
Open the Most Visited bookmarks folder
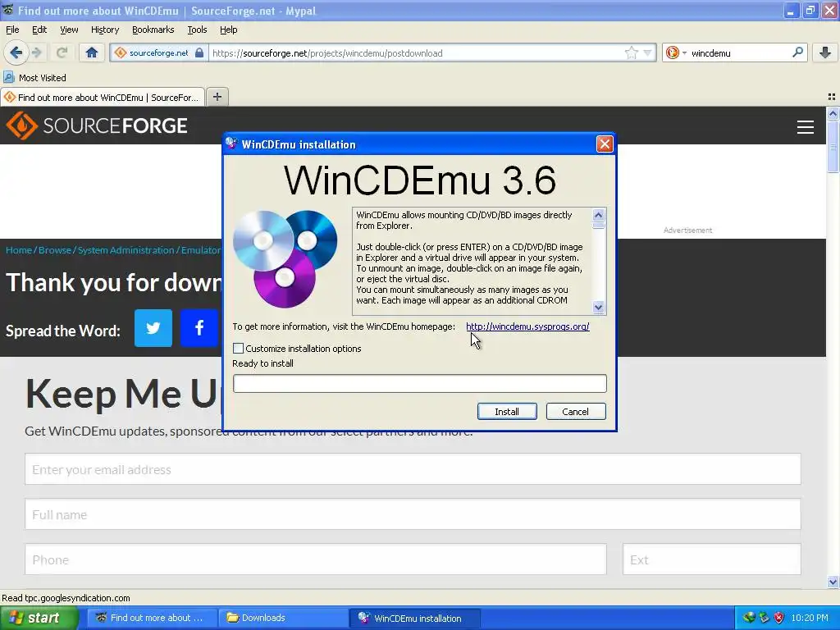point(34,78)
